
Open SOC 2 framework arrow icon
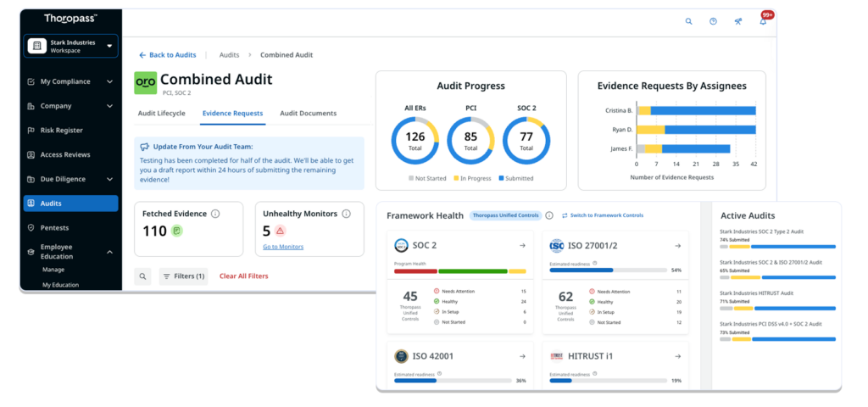(521, 246)
